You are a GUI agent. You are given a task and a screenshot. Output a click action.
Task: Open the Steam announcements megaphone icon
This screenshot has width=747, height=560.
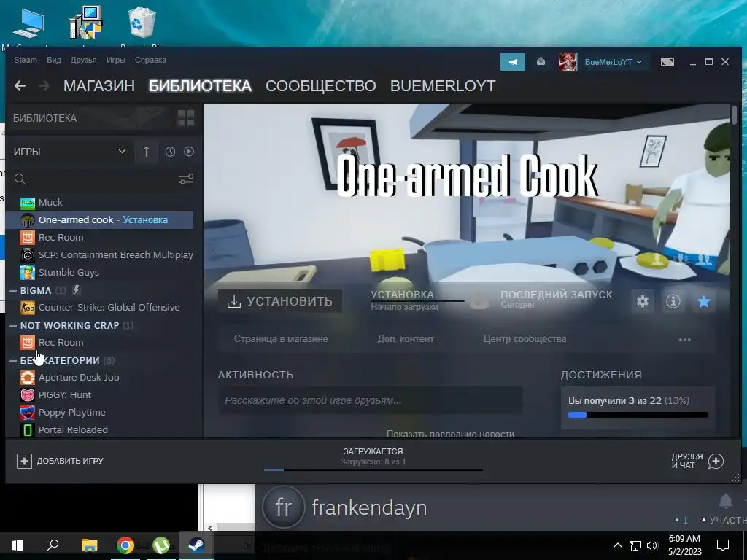(x=513, y=62)
